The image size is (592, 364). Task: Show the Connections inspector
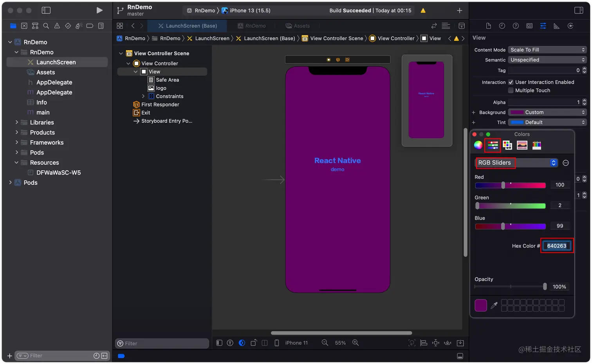[570, 26]
